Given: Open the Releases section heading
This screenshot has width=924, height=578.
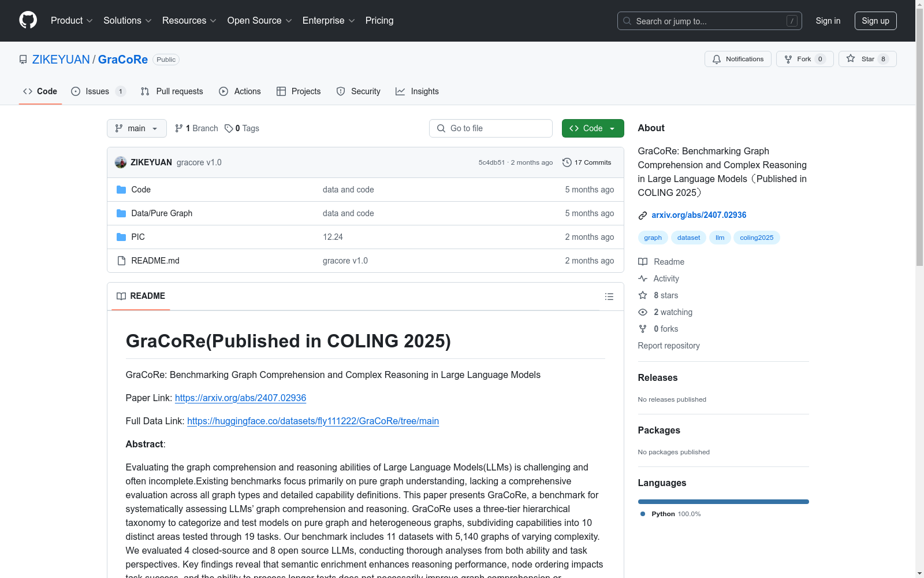Looking at the screenshot, I should click(x=658, y=377).
